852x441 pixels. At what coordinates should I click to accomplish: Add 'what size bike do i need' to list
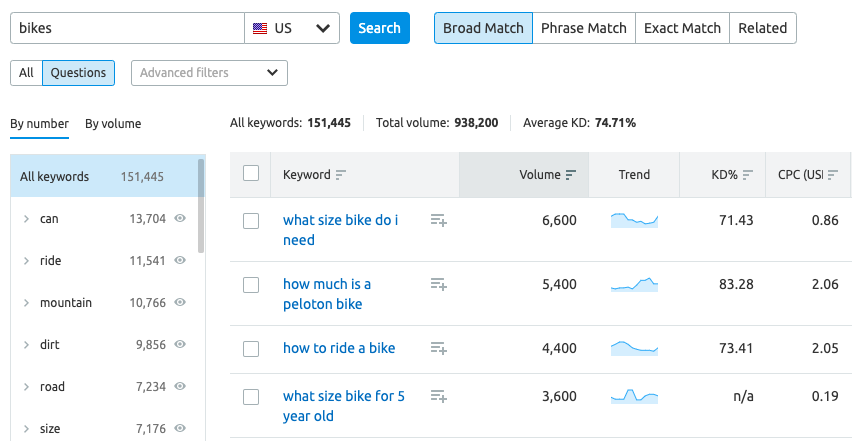(x=438, y=220)
